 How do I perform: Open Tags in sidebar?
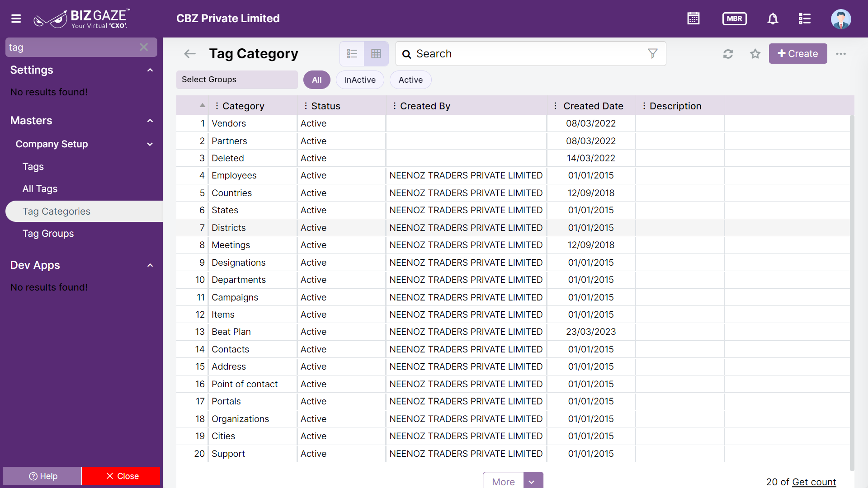click(x=33, y=167)
